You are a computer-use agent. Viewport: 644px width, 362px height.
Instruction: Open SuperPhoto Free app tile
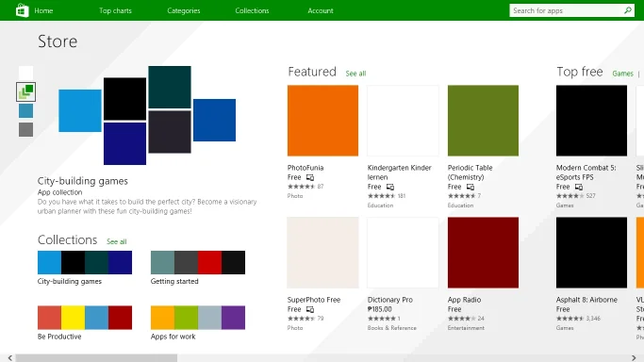click(322, 253)
